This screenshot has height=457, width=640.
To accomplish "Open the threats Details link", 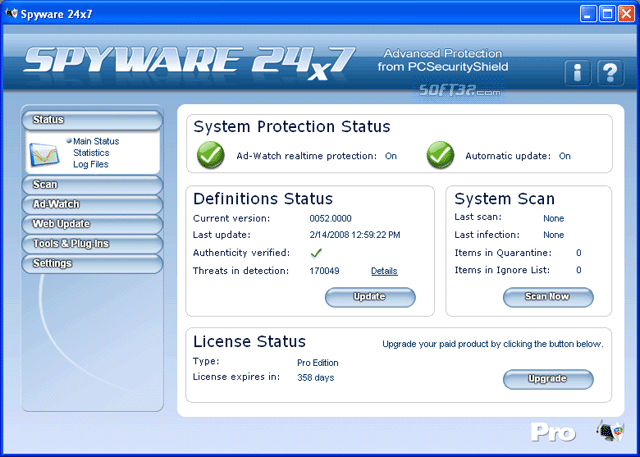I will 384,271.
